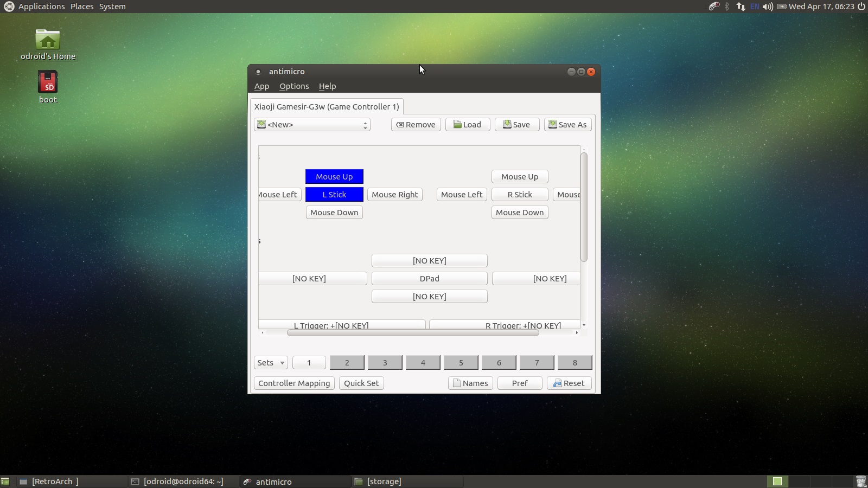Open the Options menu
This screenshot has height=488, width=868.
(x=294, y=86)
